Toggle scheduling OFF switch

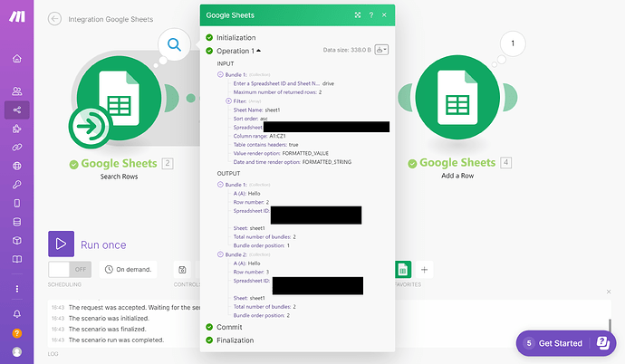point(70,270)
